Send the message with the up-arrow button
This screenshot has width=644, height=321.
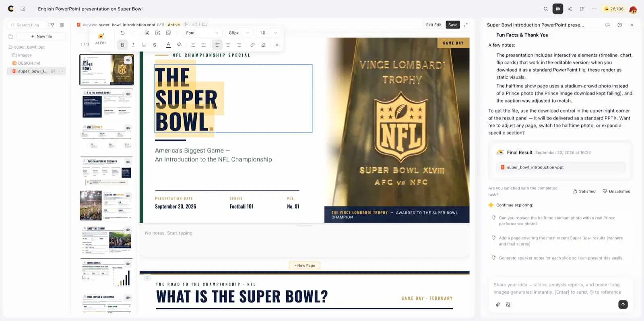(623, 305)
